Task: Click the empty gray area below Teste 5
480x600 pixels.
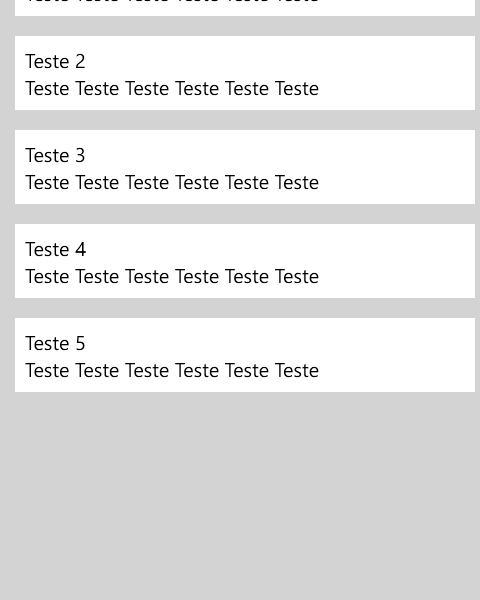Action: [240, 496]
